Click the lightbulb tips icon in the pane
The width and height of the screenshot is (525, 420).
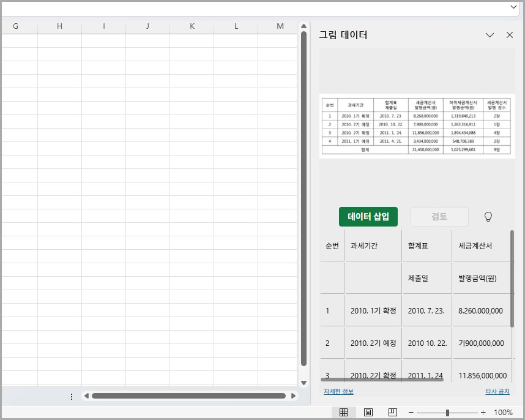coord(486,217)
